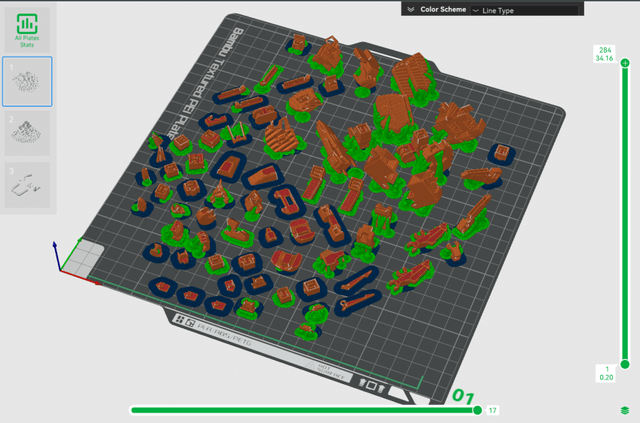Switch to plate 2 thumbnail
Image resolution: width=640 pixels, height=423 pixels.
[28, 133]
